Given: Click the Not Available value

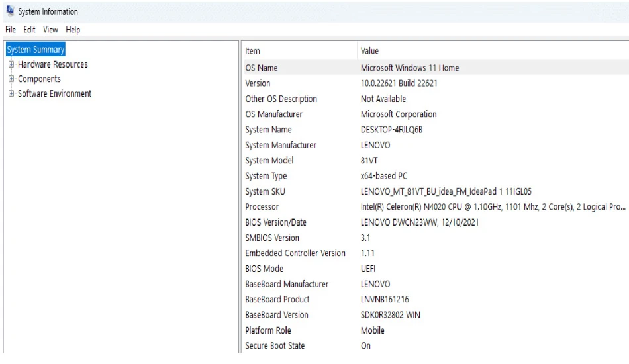Looking at the screenshot, I should (383, 99).
